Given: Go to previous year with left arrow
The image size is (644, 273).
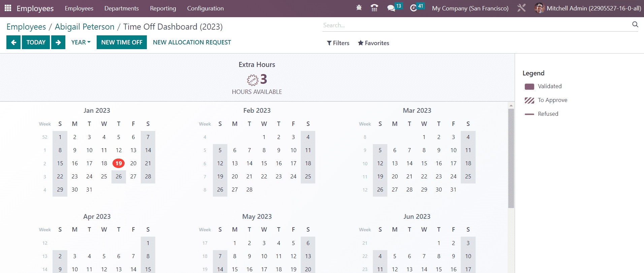Looking at the screenshot, I should (13, 42).
